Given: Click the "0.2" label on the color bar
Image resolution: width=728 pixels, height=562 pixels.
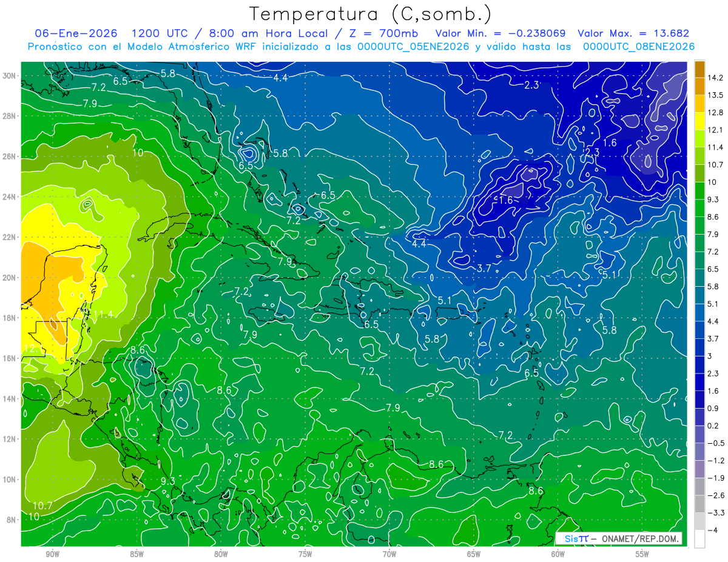Looking at the screenshot, I should coord(713,426).
